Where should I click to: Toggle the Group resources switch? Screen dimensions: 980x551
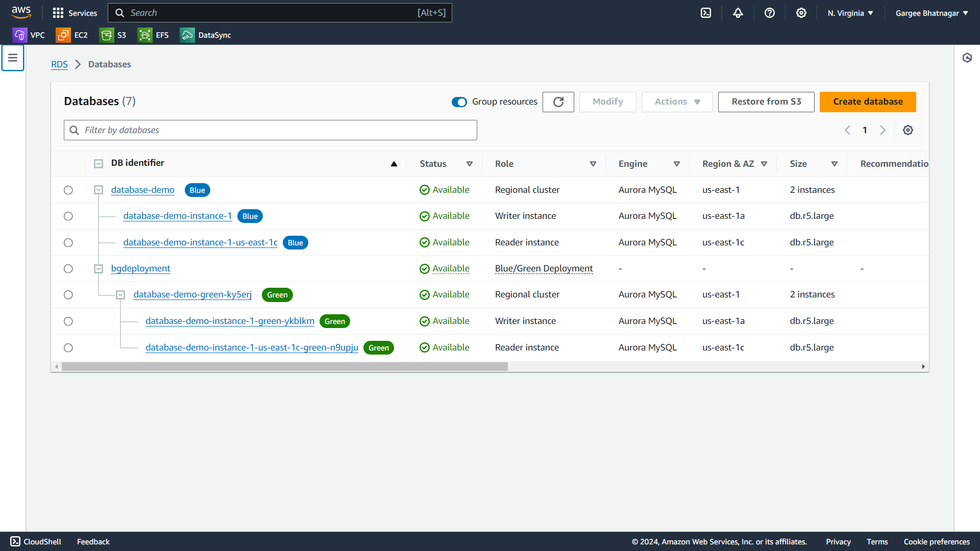[459, 102]
